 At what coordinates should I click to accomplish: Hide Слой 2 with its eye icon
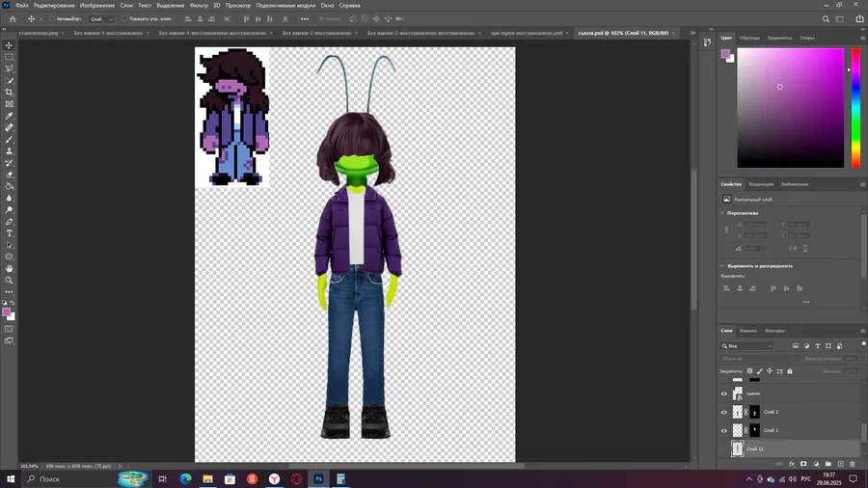click(x=723, y=412)
